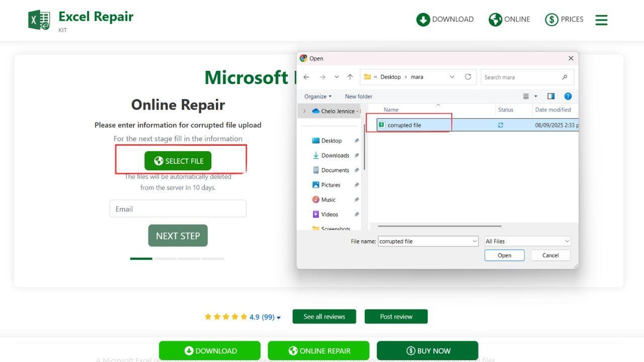Viewport: 644px width, 362px height.
Task: Unpin Desktop using its pin icon
Action: (356, 141)
